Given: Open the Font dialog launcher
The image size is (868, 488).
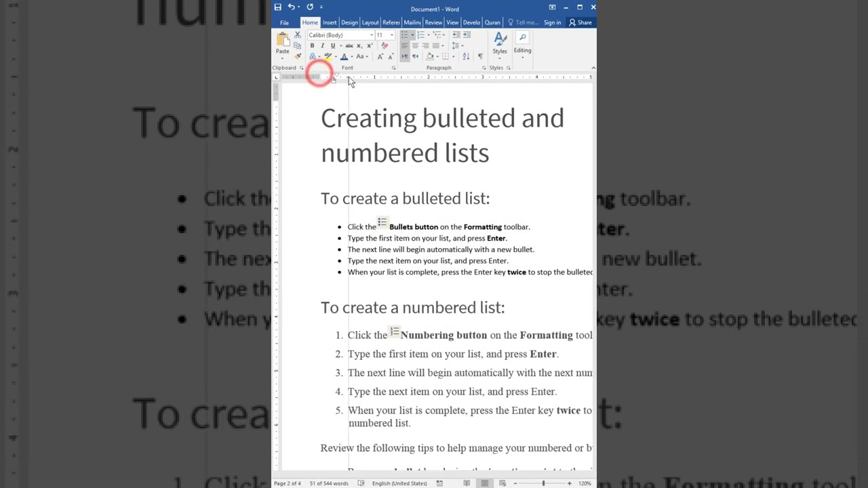Looking at the screenshot, I should [393, 68].
